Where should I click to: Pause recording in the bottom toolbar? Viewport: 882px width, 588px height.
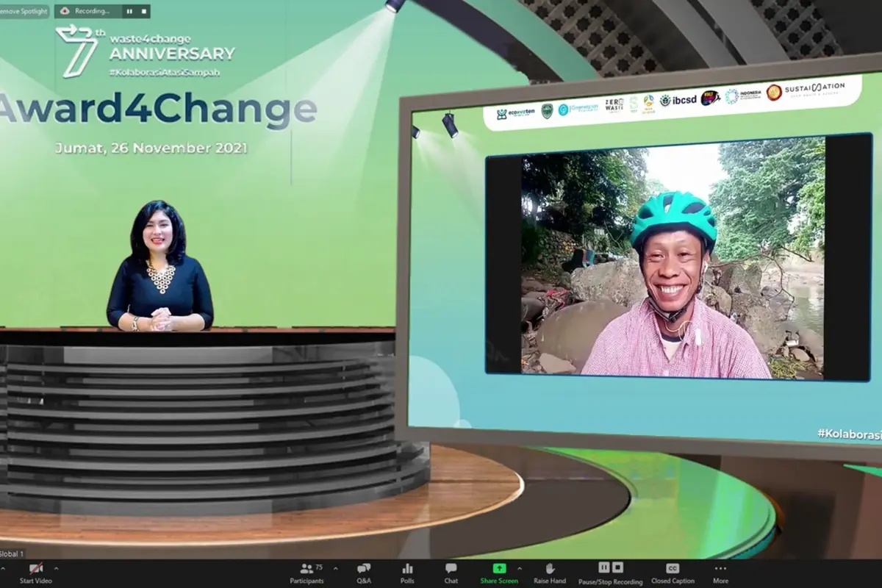[x=604, y=567]
